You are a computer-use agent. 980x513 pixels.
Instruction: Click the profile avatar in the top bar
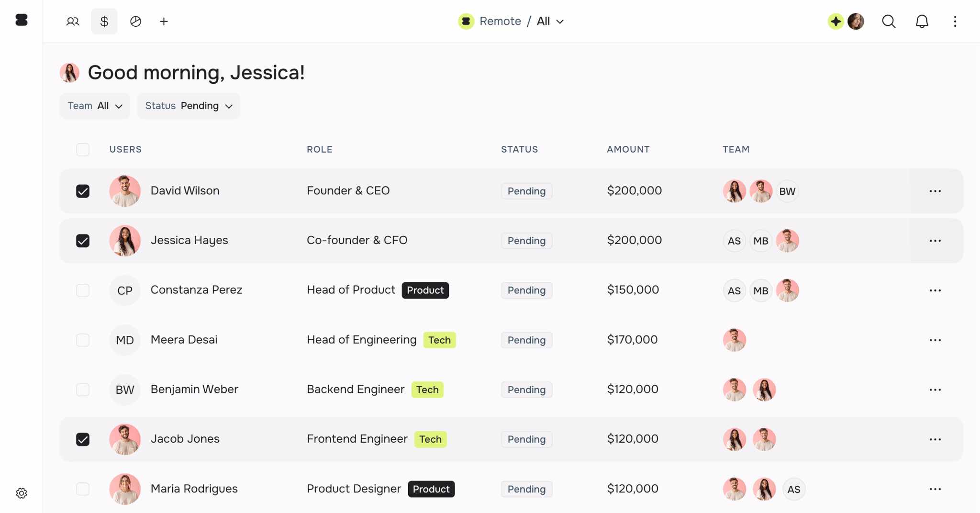coord(856,21)
